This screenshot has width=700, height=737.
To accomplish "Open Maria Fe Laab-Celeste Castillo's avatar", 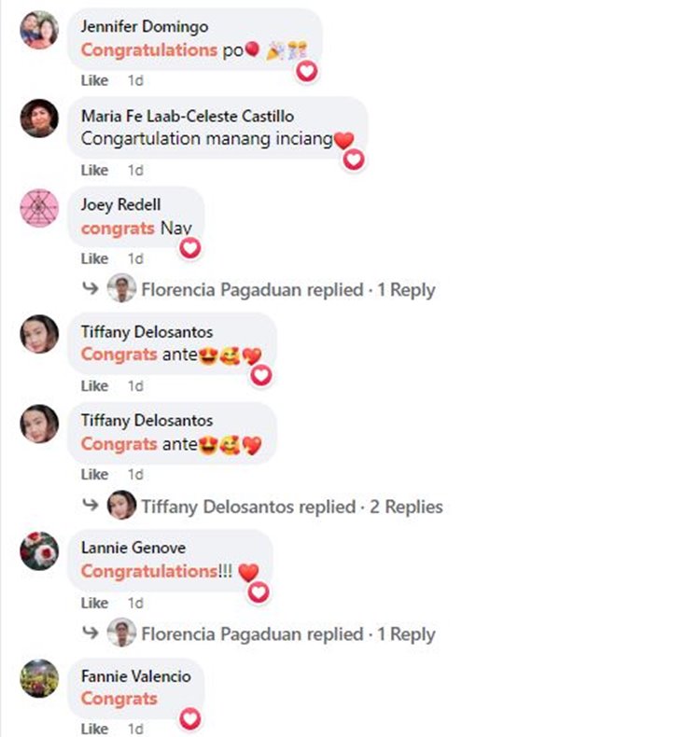I will tap(39, 118).
